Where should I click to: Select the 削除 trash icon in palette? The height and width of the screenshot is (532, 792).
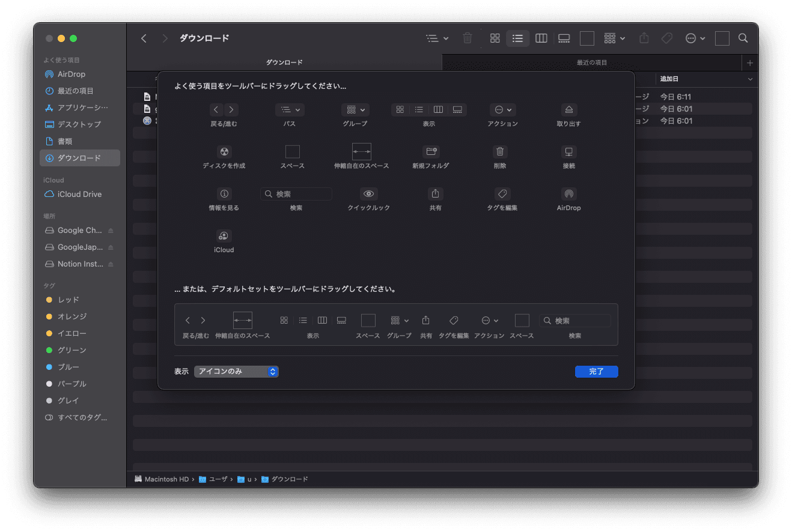[x=500, y=151]
